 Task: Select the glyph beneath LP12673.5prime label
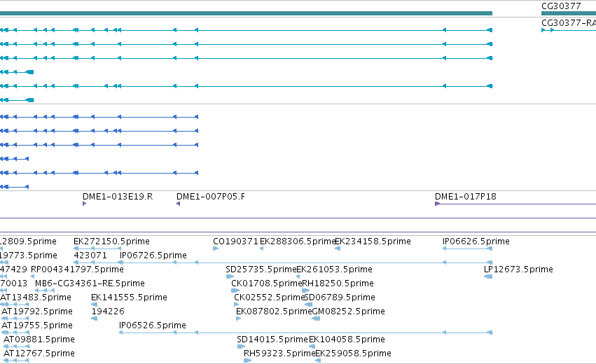point(488,276)
